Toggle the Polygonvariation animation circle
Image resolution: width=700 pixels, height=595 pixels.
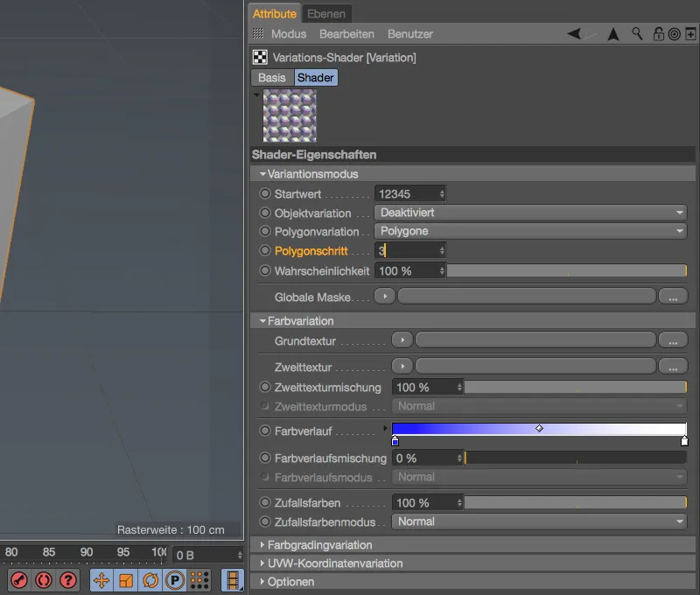(265, 231)
